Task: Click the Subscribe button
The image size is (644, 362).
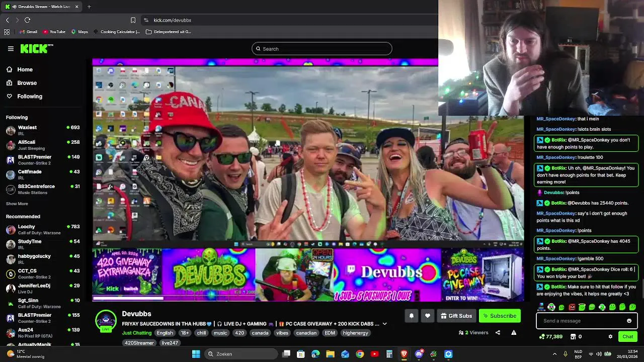Action: (x=500, y=316)
